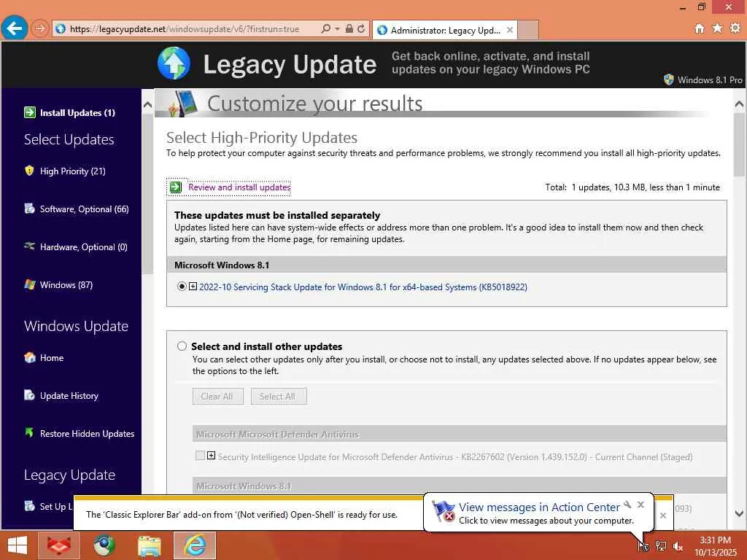Open Restore Hidden Updates page
This screenshot has width=747, height=560.
click(88, 433)
